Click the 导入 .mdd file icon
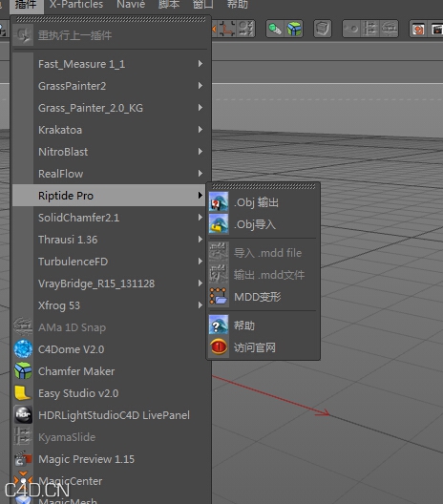This screenshot has height=504, width=443. (219, 252)
